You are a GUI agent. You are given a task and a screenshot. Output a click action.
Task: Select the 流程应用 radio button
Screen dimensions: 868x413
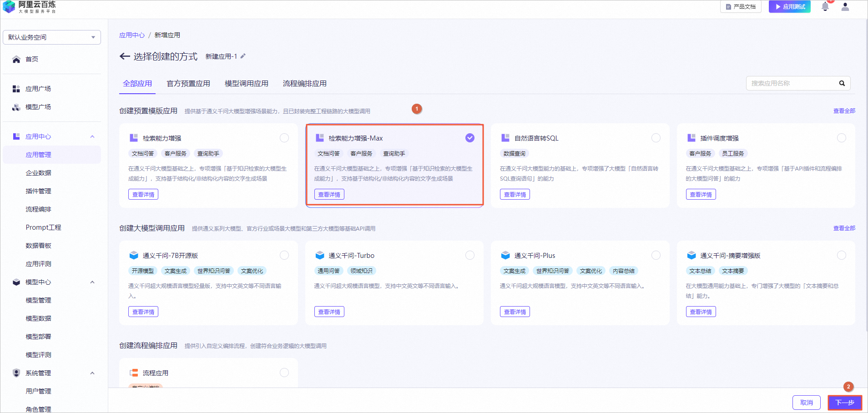284,373
